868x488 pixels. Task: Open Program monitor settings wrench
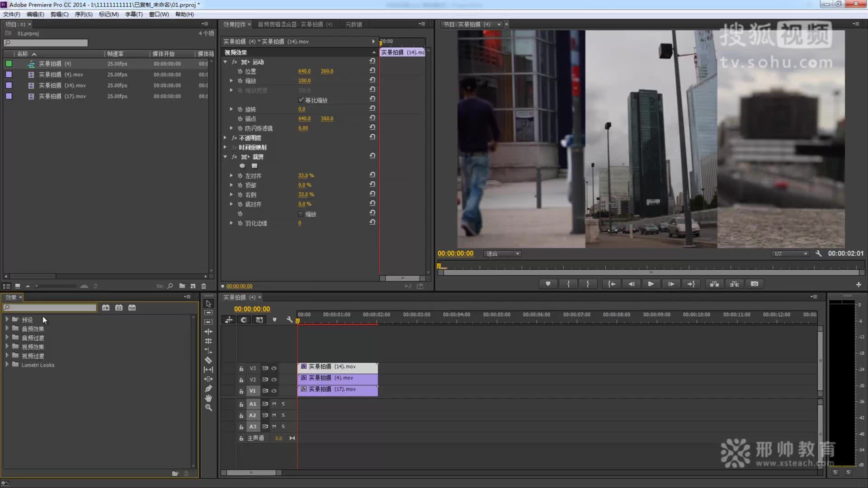tap(818, 253)
